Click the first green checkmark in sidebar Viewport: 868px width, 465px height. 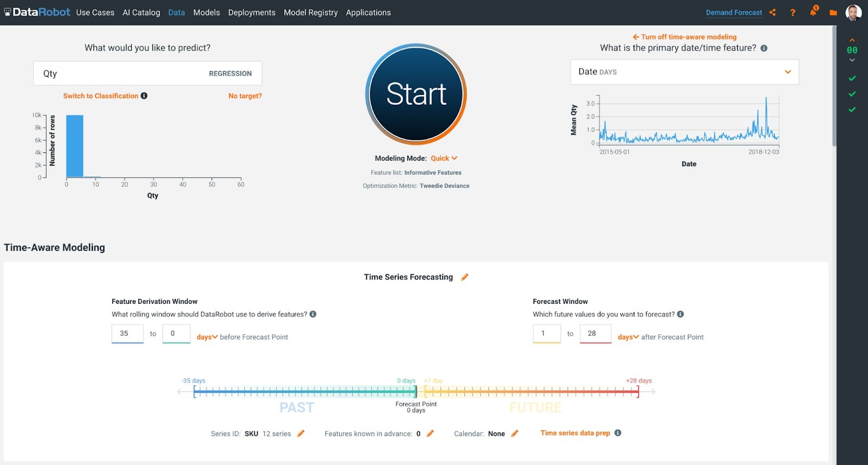pyautogui.click(x=852, y=79)
